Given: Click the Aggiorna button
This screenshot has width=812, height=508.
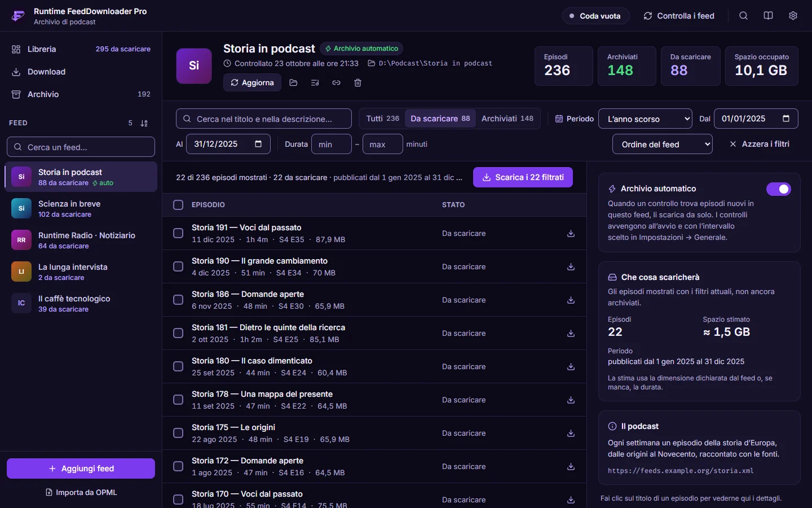Looking at the screenshot, I should coord(252,82).
